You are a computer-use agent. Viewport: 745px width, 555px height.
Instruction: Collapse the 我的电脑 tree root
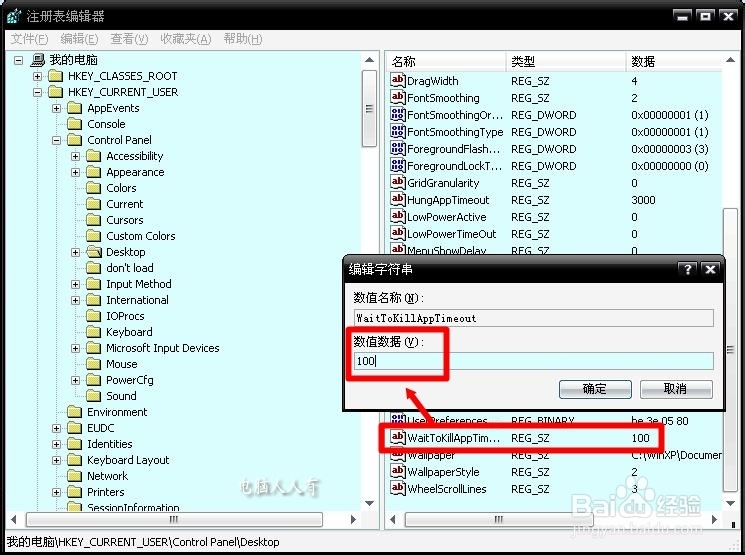19,60
